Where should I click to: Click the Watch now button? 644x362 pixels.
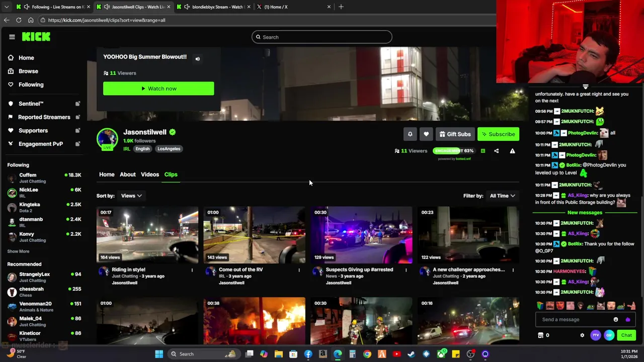tap(158, 88)
